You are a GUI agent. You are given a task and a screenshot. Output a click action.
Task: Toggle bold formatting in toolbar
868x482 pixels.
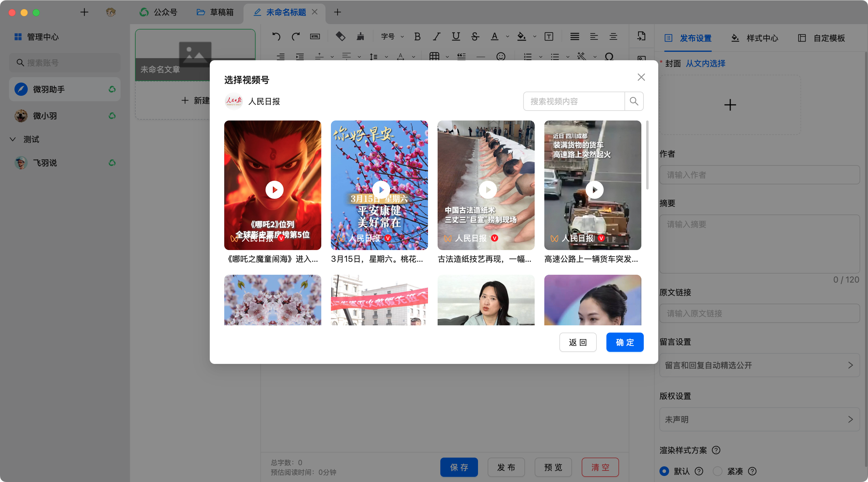[417, 36]
